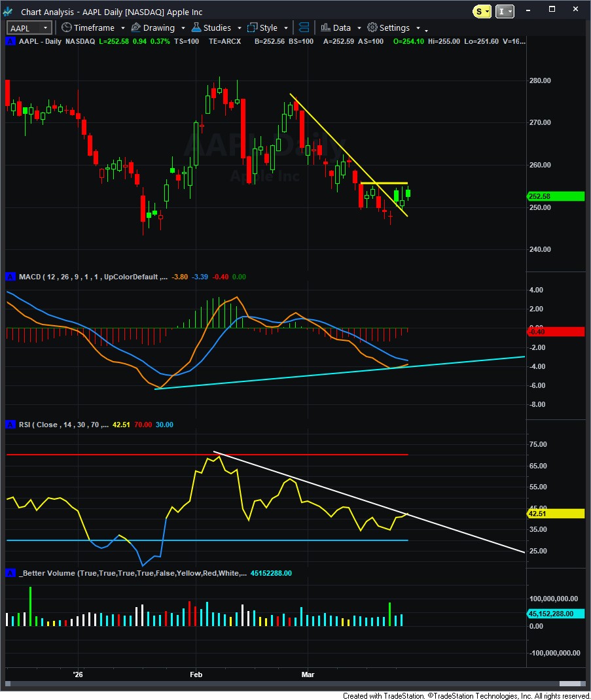Click the yellow 42.51 RSI value marker
The image size is (591, 700).
tap(556, 514)
